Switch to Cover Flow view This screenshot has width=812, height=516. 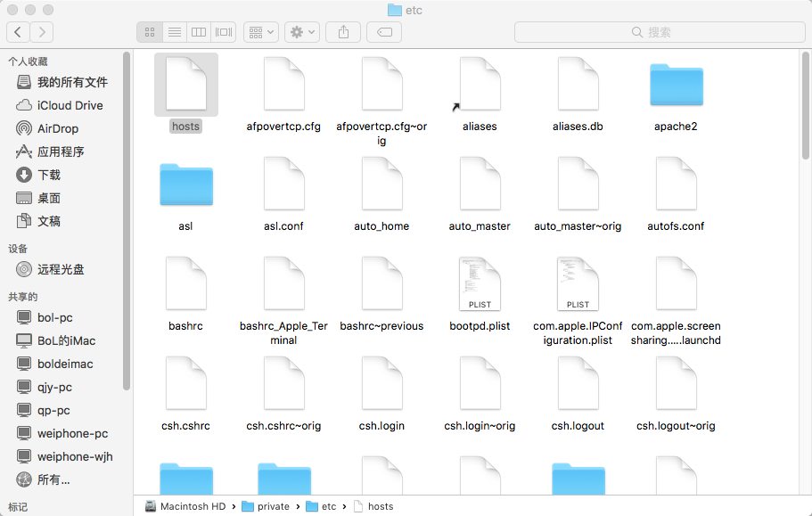pos(223,32)
